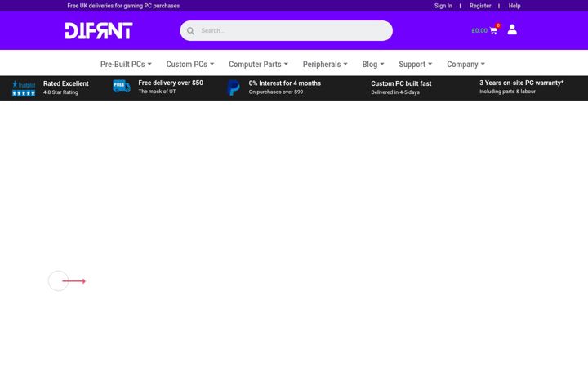Click the search magnifier icon
The height and width of the screenshot is (368, 588).
190,31
